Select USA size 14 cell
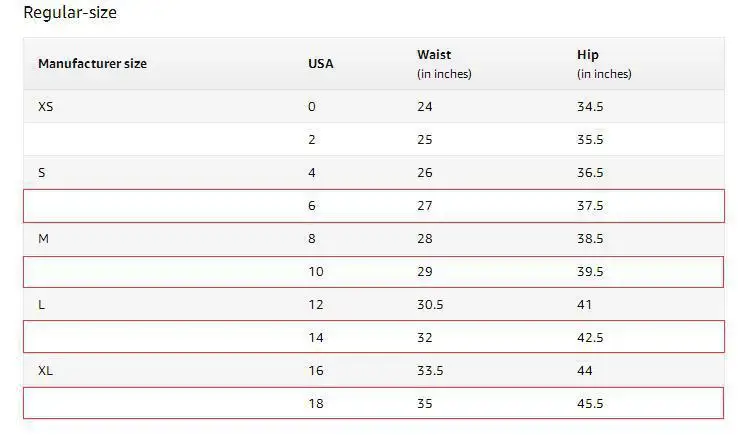This screenshot has width=738, height=435. [x=316, y=338]
